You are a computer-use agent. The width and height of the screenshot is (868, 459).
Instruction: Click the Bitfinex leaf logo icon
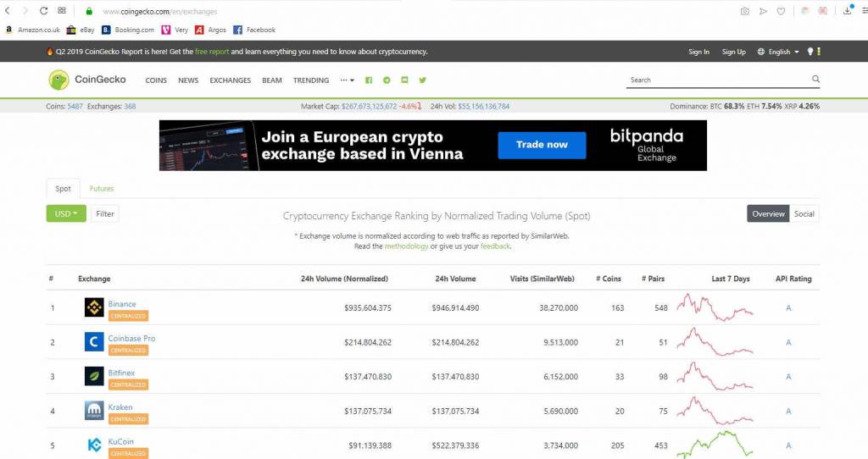point(94,376)
